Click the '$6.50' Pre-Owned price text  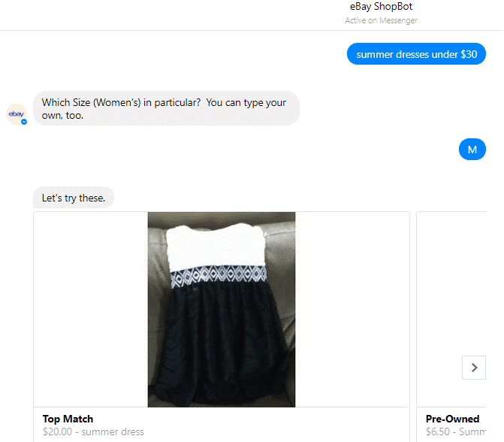tap(437, 431)
